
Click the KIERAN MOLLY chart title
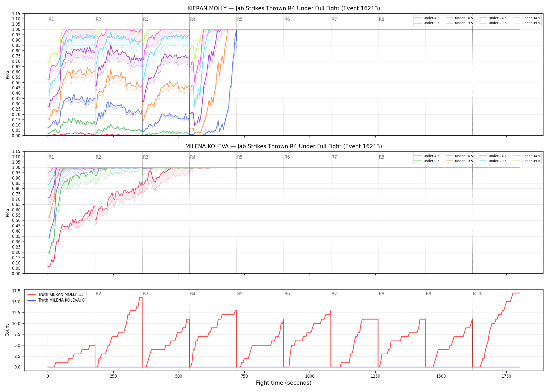[284, 8]
